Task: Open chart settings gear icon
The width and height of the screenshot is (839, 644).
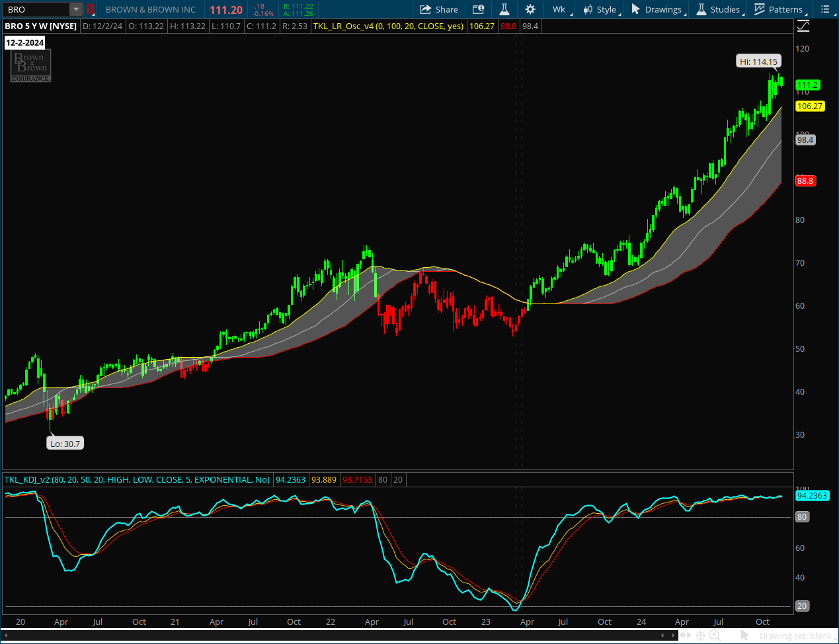Action: [530, 9]
